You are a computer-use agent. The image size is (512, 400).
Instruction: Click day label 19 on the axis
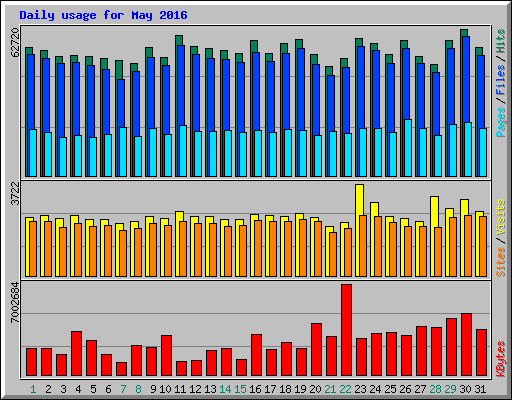point(300,389)
